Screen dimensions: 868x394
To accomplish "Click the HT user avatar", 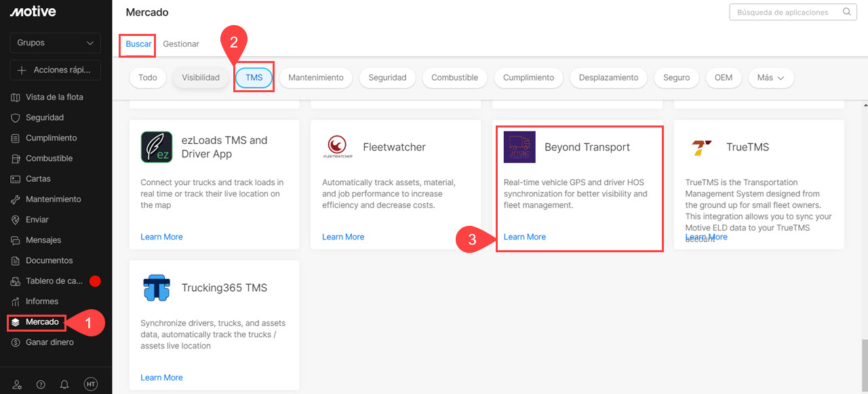I will (x=91, y=385).
